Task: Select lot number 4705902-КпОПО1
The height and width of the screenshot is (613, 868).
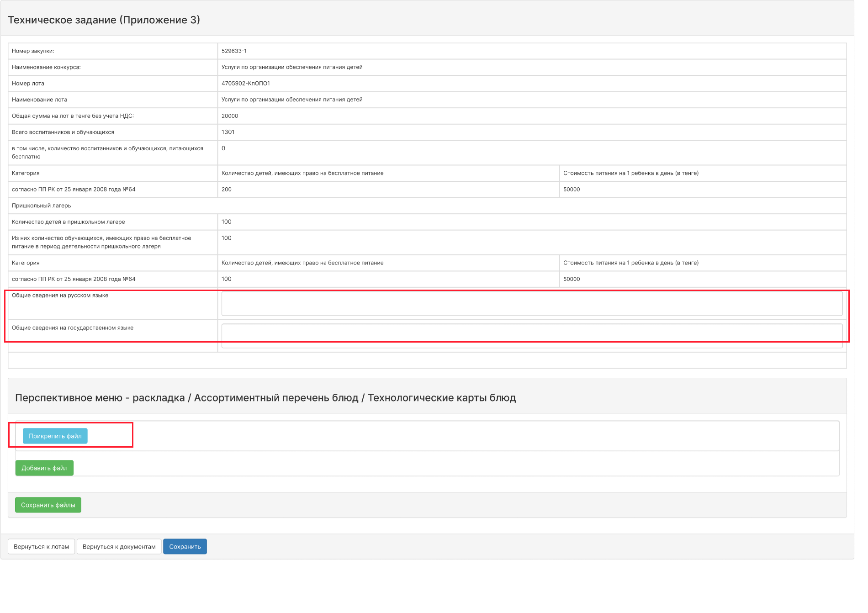Action: pos(246,84)
